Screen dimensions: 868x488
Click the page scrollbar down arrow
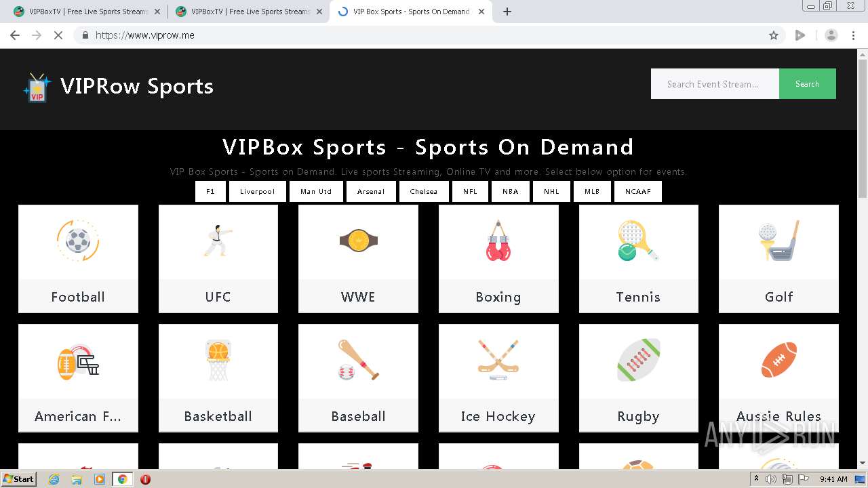(x=863, y=464)
